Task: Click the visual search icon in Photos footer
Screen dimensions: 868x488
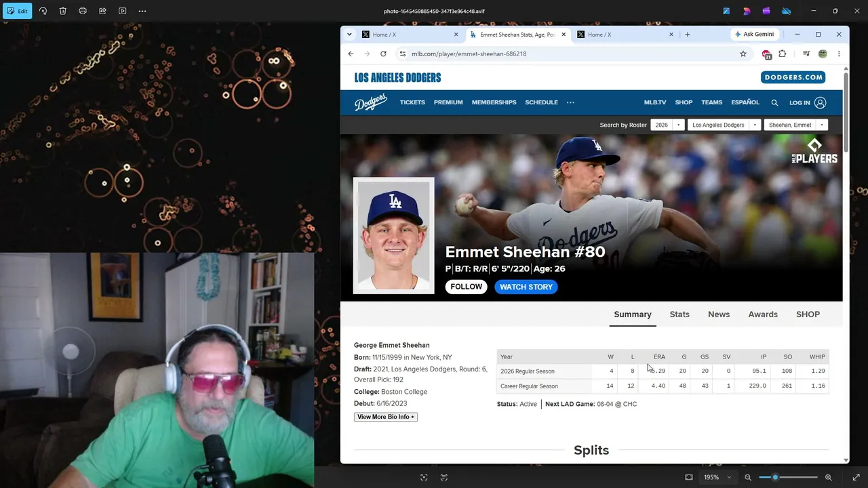Action: pos(424,477)
